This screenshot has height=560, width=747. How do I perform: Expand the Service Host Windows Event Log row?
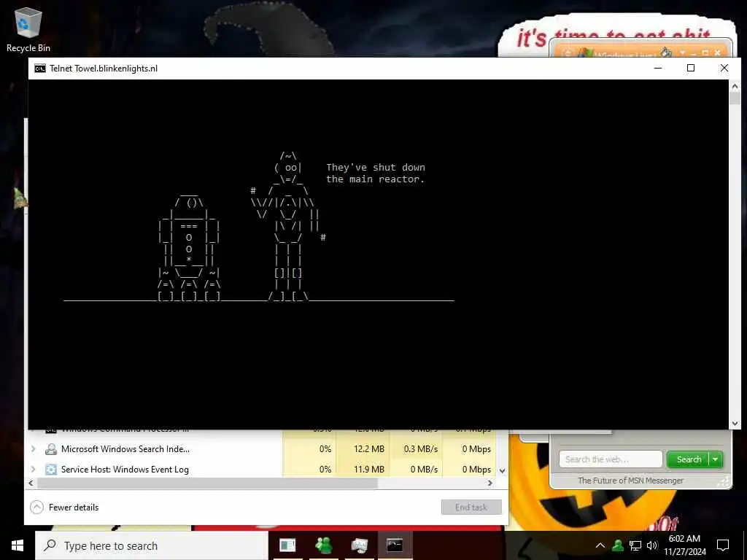34,470
